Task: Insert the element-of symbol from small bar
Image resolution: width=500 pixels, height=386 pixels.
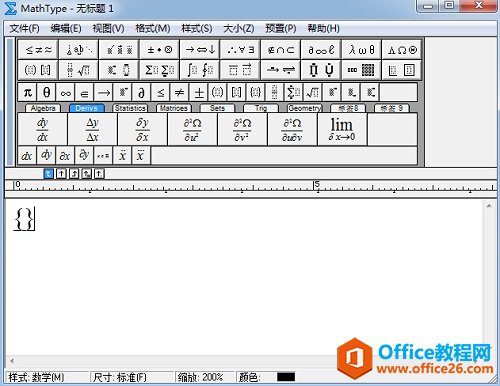Action: click(x=84, y=92)
